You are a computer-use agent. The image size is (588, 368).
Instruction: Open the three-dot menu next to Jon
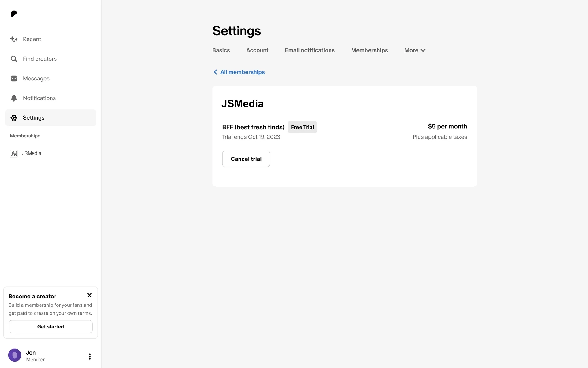coord(90,356)
